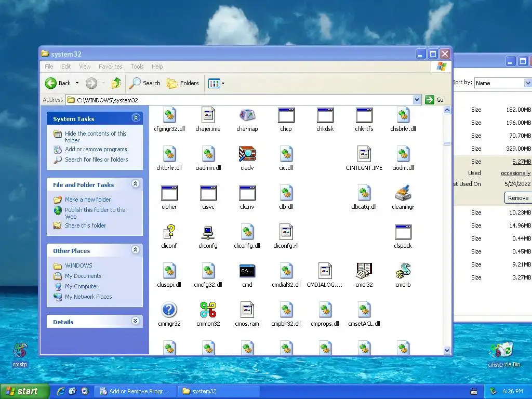Click Add or remove programs link

point(96,149)
